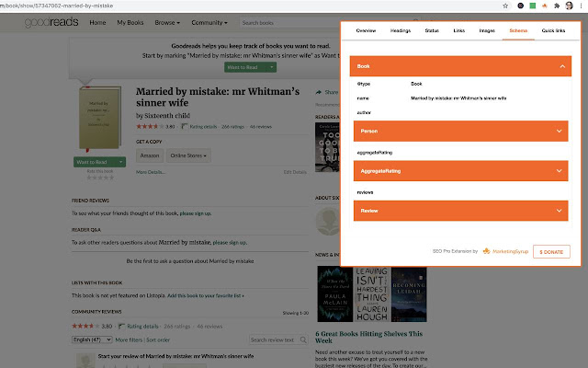Select the Schema tab
Screen dimensions: 588x368
(518, 30)
